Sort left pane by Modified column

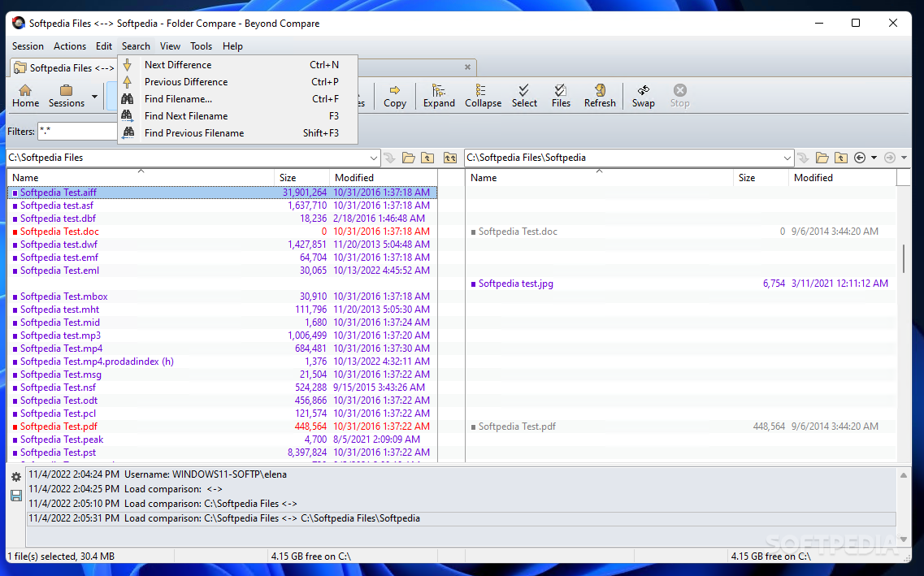383,177
